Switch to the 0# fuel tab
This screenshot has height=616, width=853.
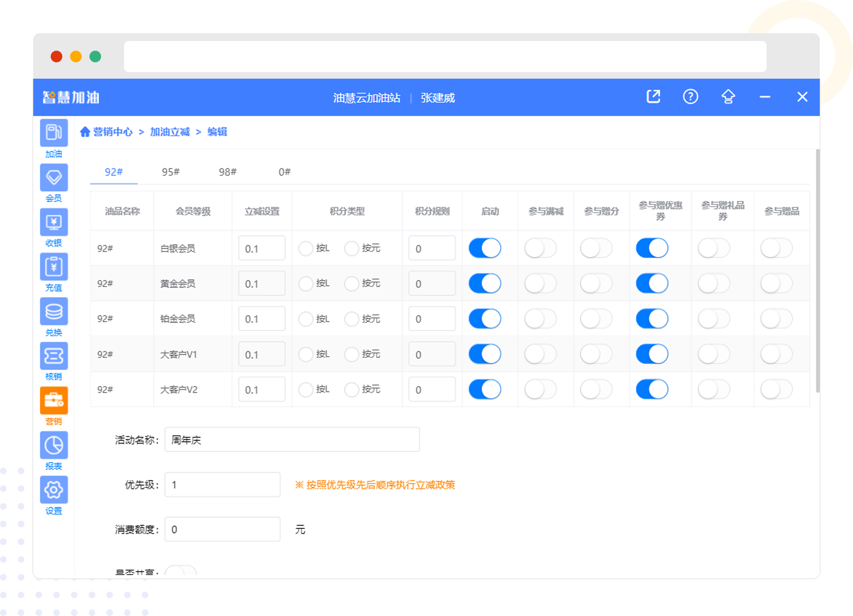[284, 172]
